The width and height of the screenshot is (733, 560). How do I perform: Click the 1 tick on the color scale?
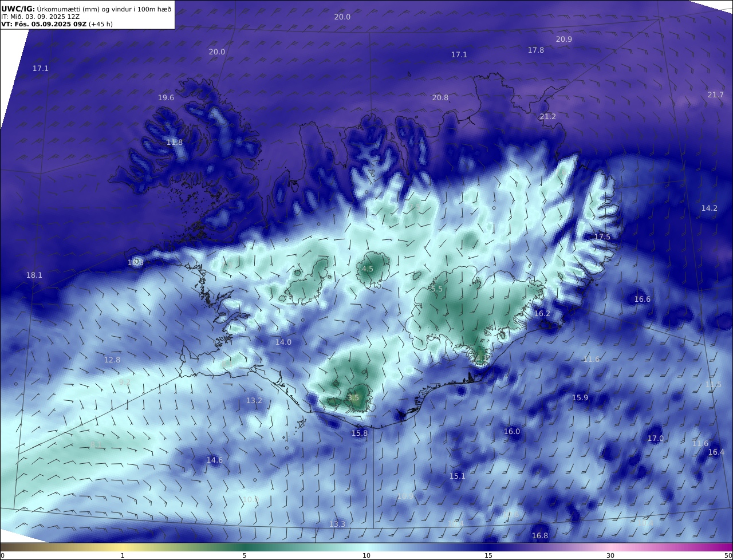(123, 555)
